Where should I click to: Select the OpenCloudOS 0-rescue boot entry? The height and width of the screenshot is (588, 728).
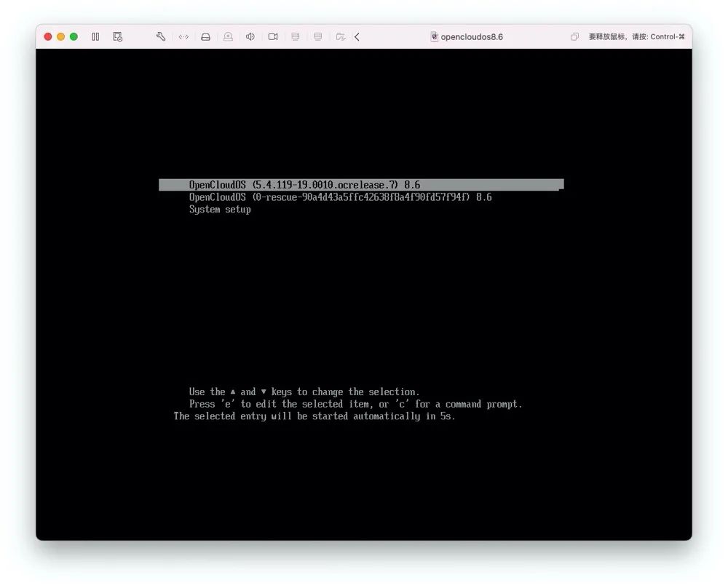(340, 197)
